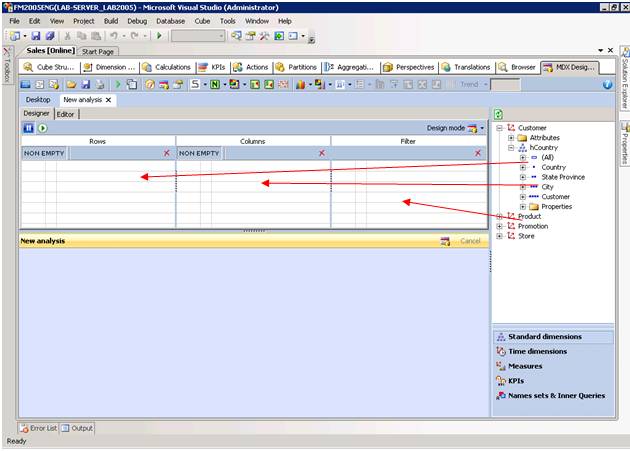Viewport: 630px width, 451px height.
Task: Open the Cube menu
Action: pos(202,21)
